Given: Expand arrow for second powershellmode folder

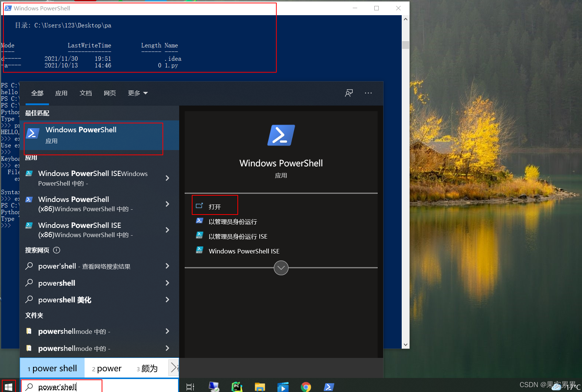Looking at the screenshot, I should point(167,348).
